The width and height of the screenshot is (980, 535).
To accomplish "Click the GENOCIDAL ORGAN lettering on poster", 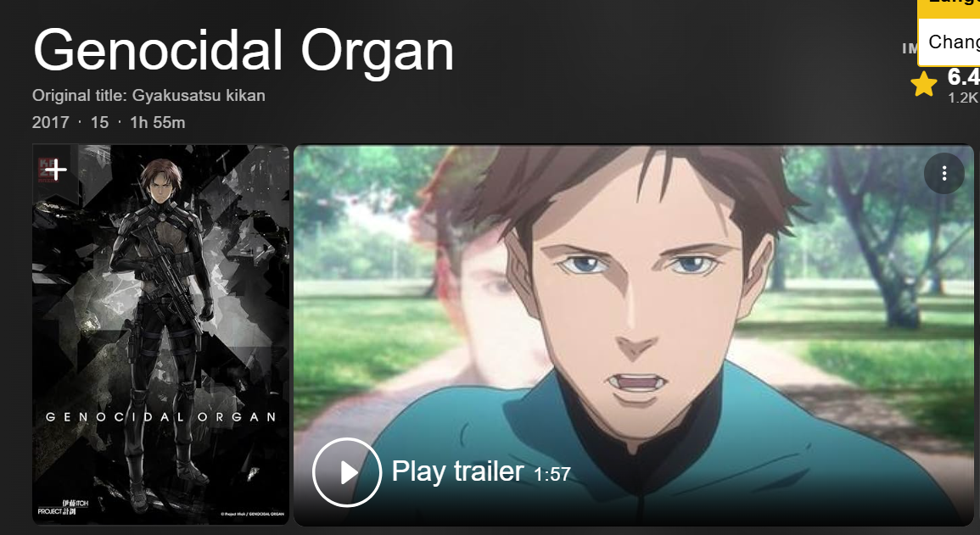I will click(x=161, y=417).
